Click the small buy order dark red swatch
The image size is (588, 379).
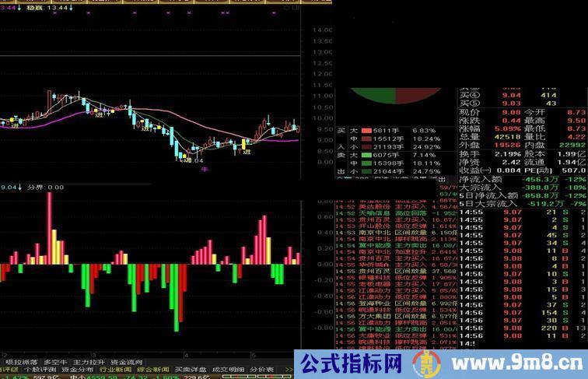pyautogui.click(x=366, y=147)
